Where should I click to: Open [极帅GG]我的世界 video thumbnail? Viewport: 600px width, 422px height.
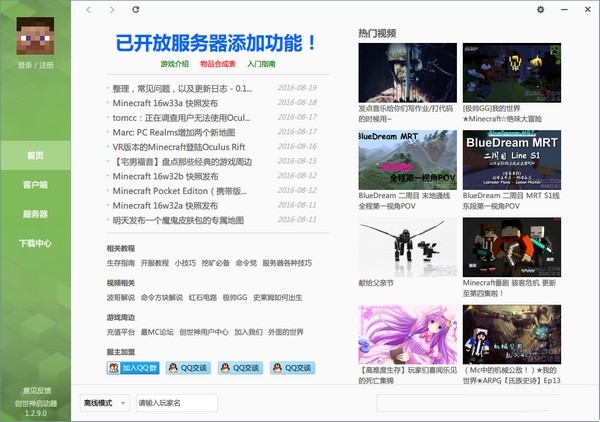tap(512, 73)
